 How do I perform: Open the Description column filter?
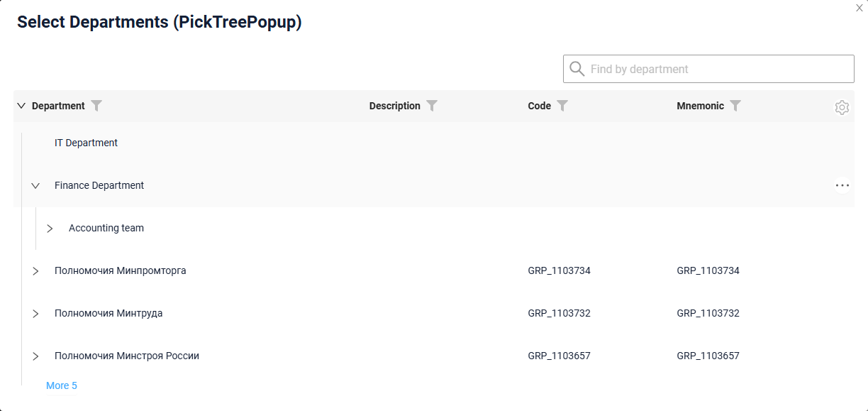pyautogui.click(x=432, y=106)
